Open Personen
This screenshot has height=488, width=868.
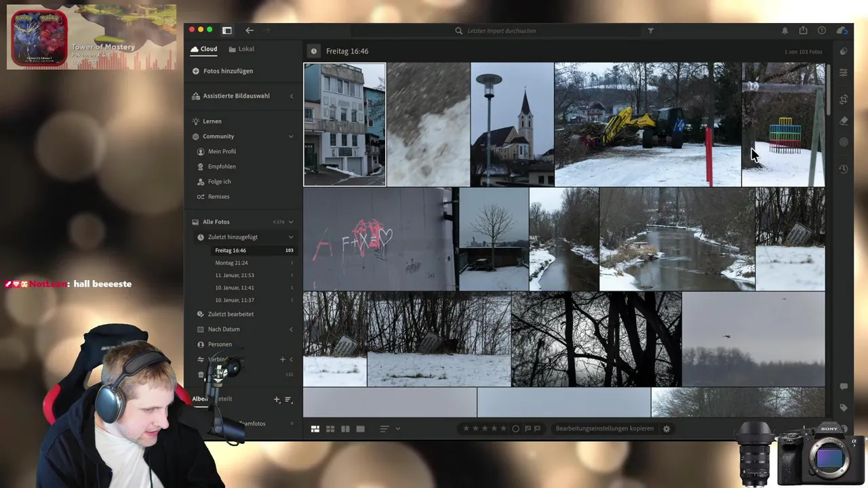coord(220,344)
